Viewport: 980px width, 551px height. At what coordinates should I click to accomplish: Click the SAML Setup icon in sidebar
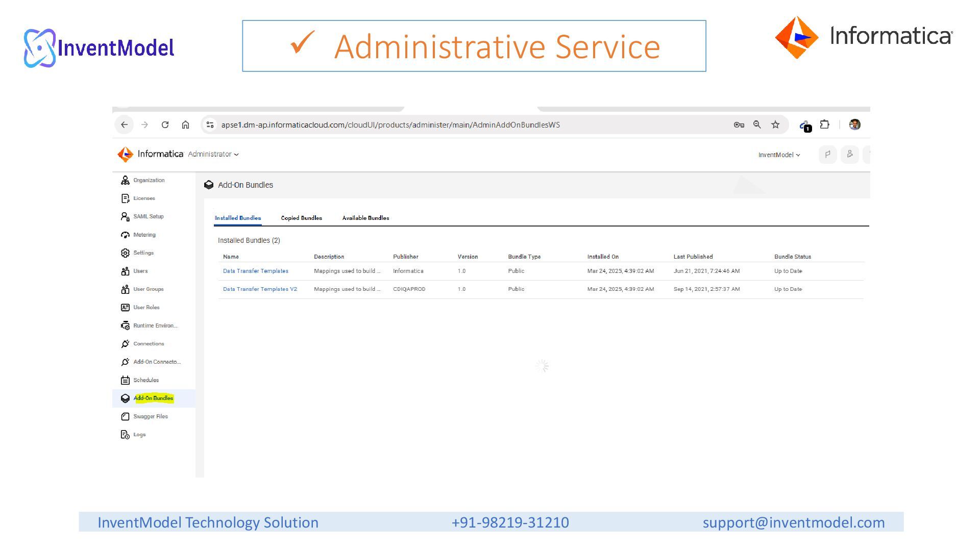point(125,217)
